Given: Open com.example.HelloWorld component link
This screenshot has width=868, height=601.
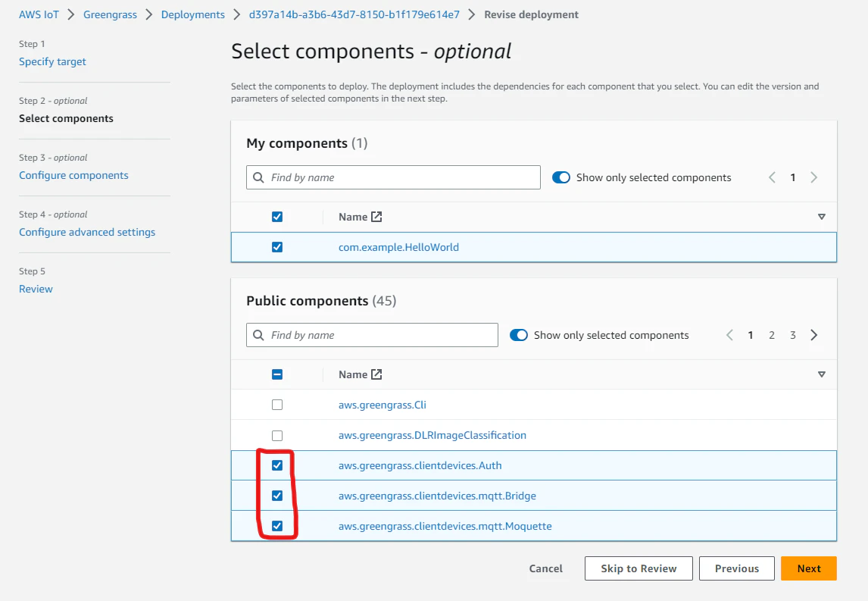Looking at the screenshot, I should pos(398,247).
